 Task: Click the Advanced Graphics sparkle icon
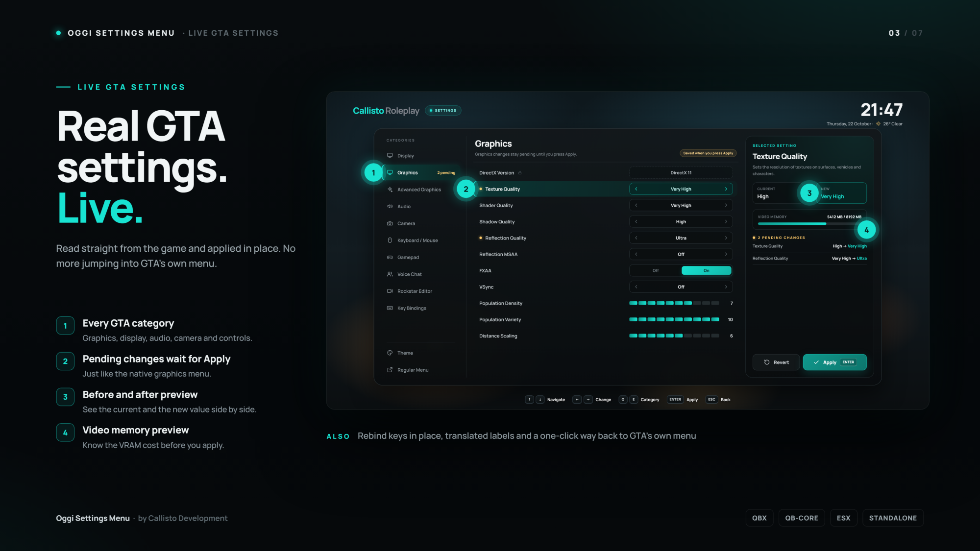pyautogui.click(x=390, y=190)
